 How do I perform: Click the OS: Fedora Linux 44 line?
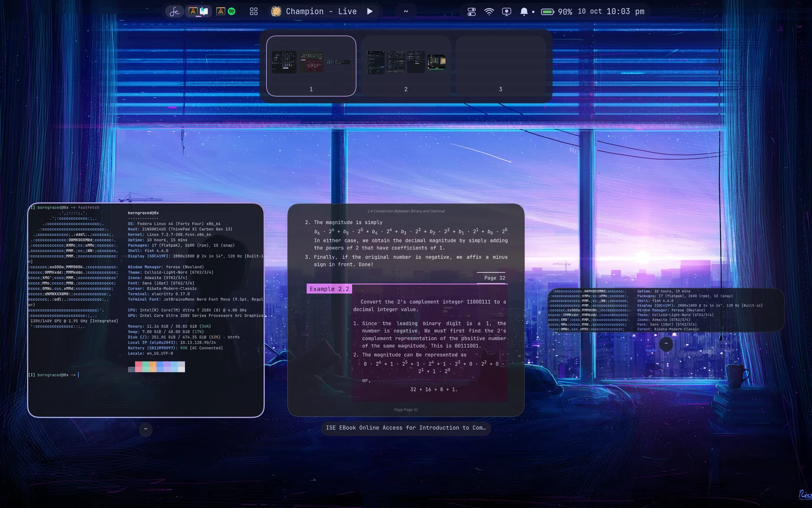174,224
